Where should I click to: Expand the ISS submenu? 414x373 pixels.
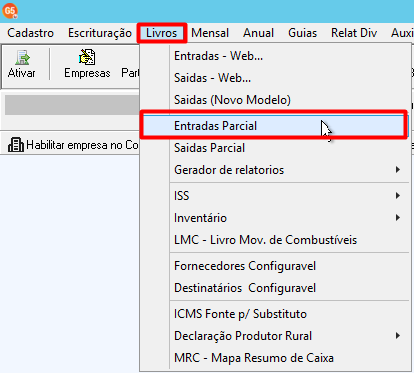[275, 195]
